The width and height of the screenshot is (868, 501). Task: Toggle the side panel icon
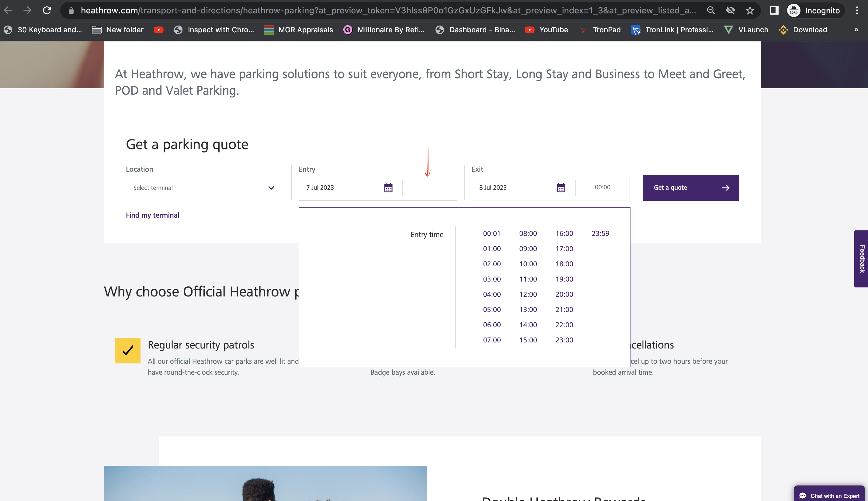pos(774,10)
